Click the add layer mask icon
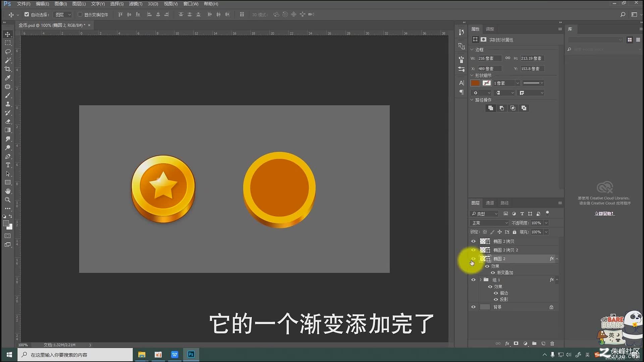This screenshot has height=362, width=644. 516,344
